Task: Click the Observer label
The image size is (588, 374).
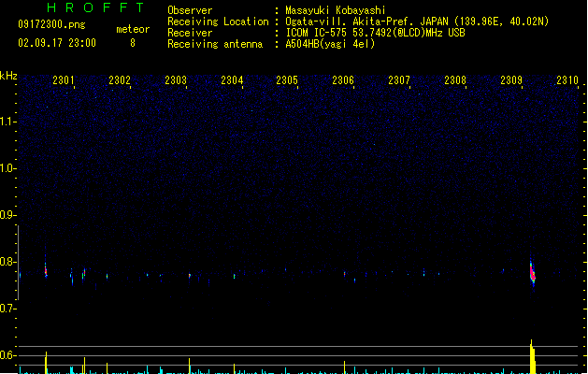Action: point(190,10)
